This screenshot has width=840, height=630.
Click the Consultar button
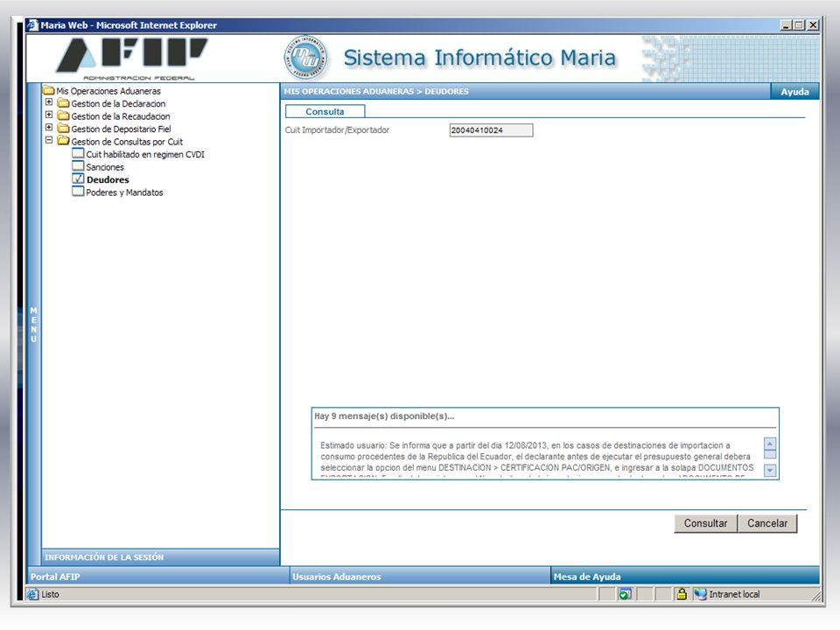(705, 523)
